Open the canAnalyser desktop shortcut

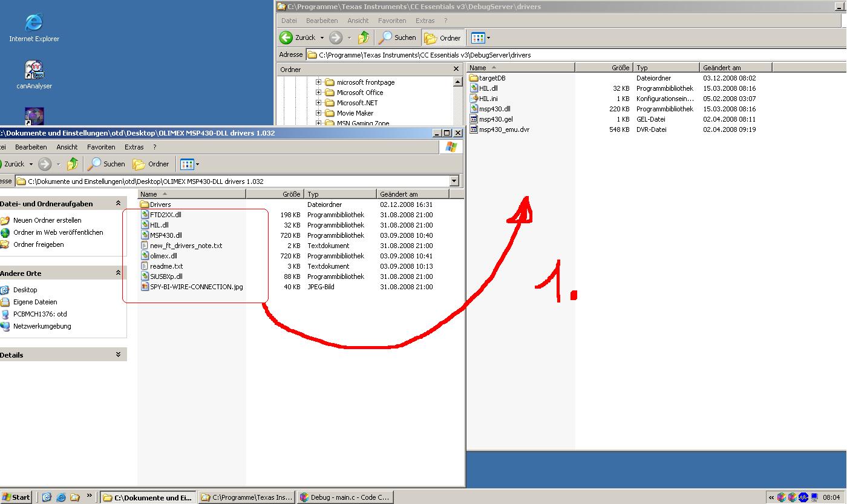coord(34,75)
